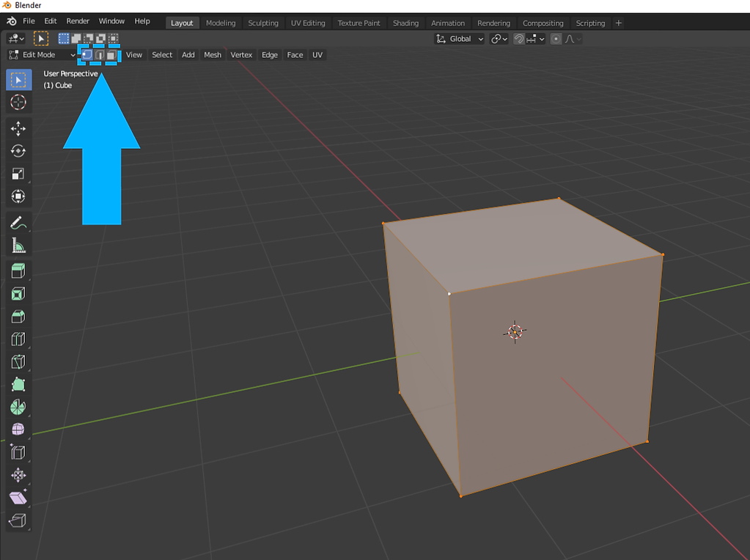The height and width of the screenshot is (560, 750).
Task: Enable face select mode
Action: tap(111, 55)
